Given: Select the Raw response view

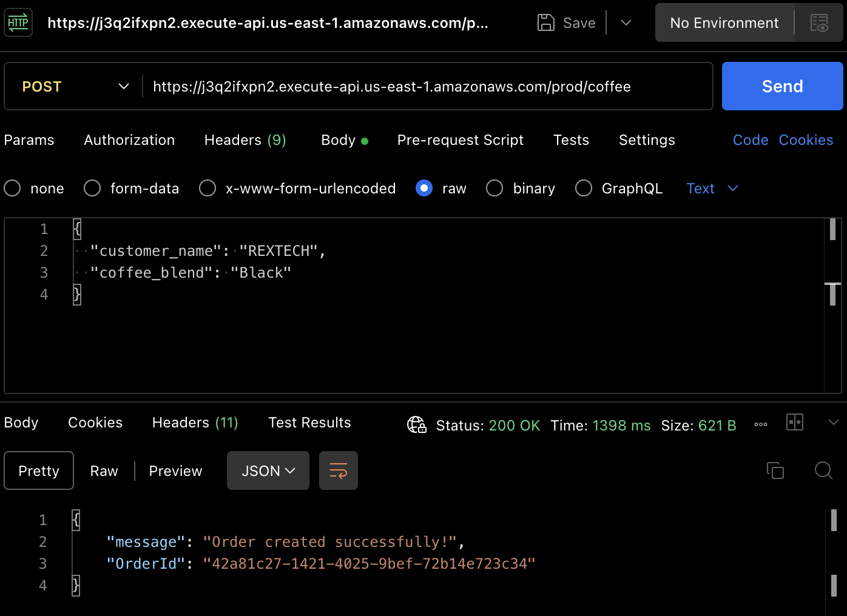Looking at the screenshot, I should pyautogui.click(x=104, y=470).
